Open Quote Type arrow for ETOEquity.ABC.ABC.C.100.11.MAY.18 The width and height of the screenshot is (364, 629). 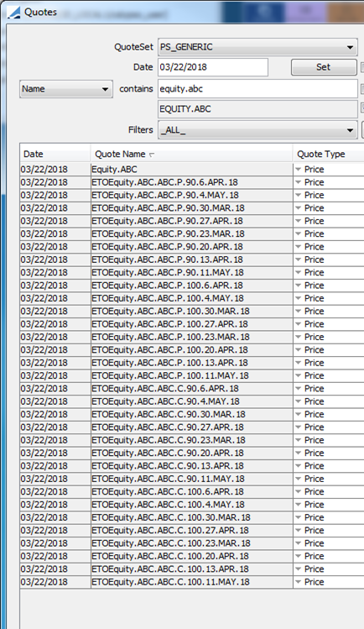click(x=298, y=582)
